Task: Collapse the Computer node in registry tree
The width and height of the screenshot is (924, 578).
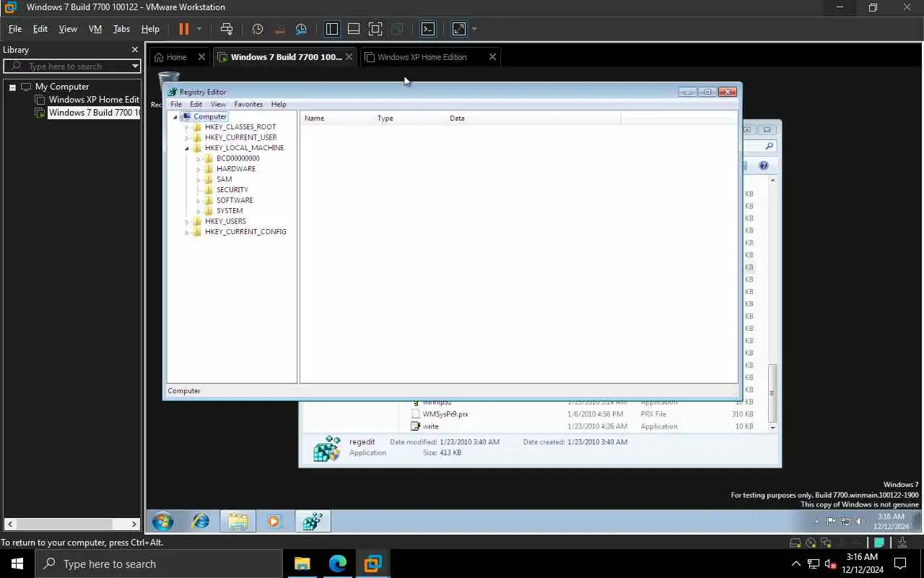Action: click(x=175, y=117)
